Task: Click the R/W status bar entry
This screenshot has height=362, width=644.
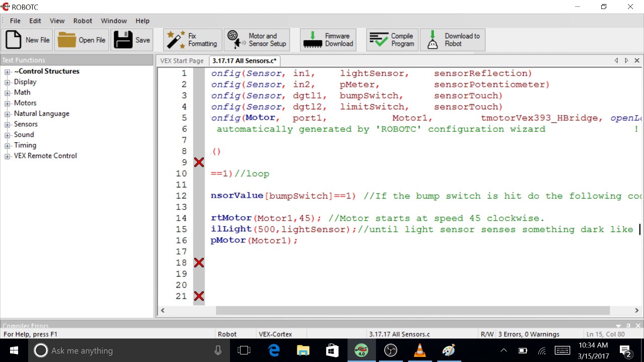Action: coord(487,334)
